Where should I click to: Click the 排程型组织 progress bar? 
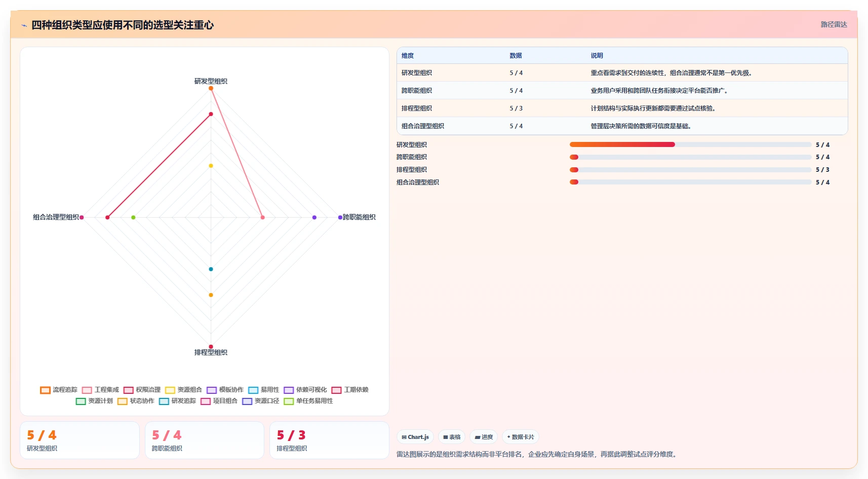[x=691, y=170]
